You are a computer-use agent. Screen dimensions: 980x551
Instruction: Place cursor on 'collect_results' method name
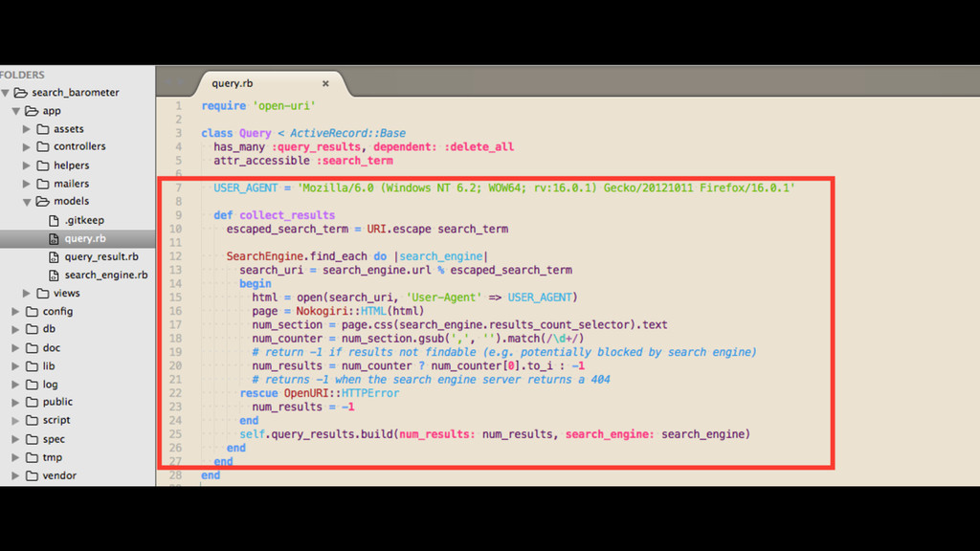[x=287, y=215]
